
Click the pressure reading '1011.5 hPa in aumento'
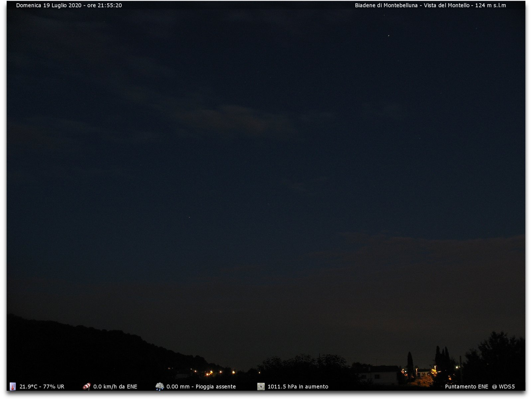tap(298, 387)
